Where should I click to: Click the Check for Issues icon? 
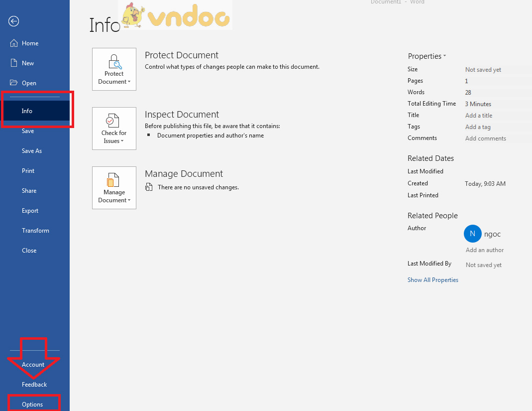click(x=114, y=121)
